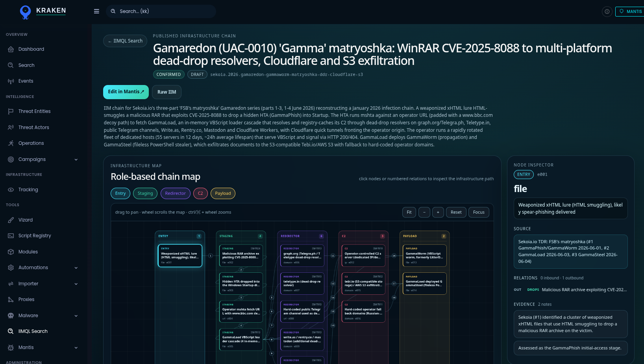Click the Mantis bug icon in sidebar
This screenshot has width=644, height=364.
click(11, 347)
